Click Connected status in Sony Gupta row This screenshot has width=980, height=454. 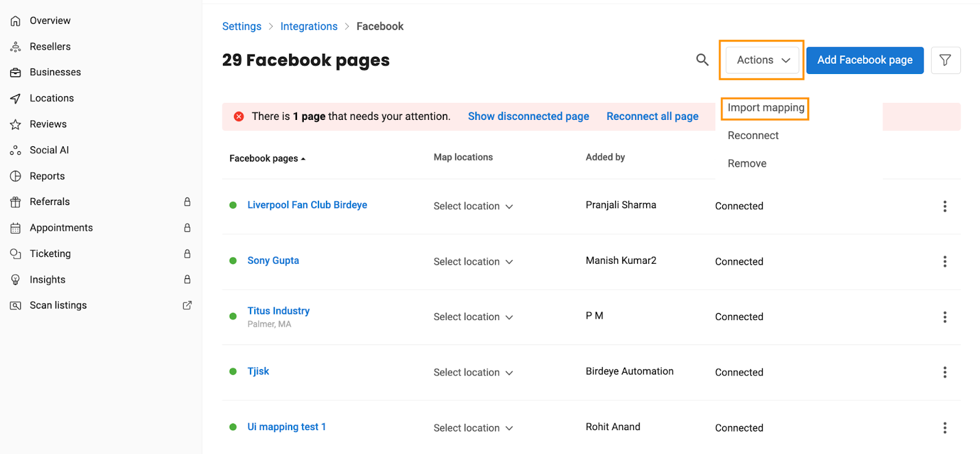click(739, 262)
